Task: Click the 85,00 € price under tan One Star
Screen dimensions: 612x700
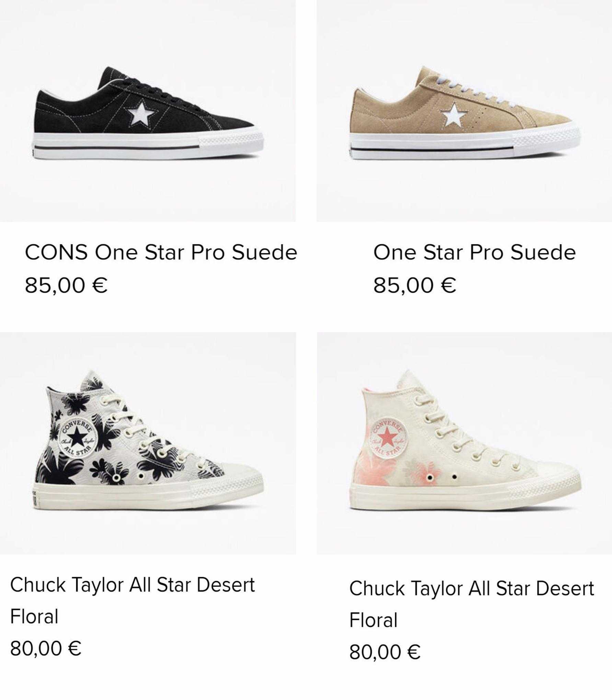Action: point(415,285)
